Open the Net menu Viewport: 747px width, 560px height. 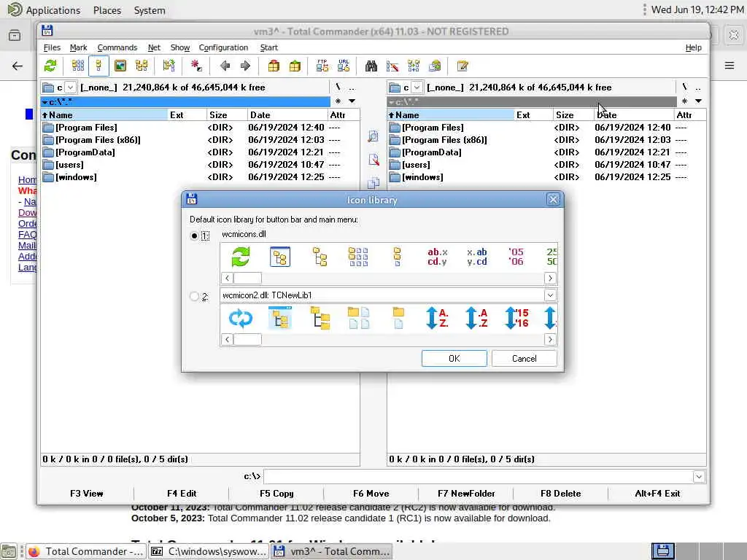point(154,47)
